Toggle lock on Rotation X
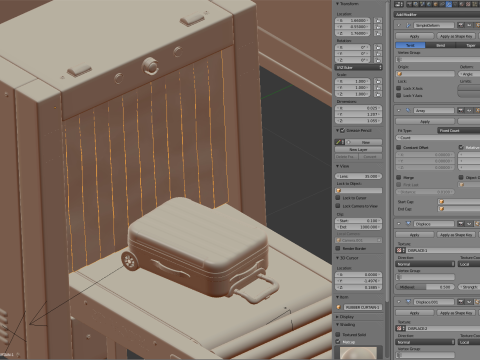 [x=378, y=47]
